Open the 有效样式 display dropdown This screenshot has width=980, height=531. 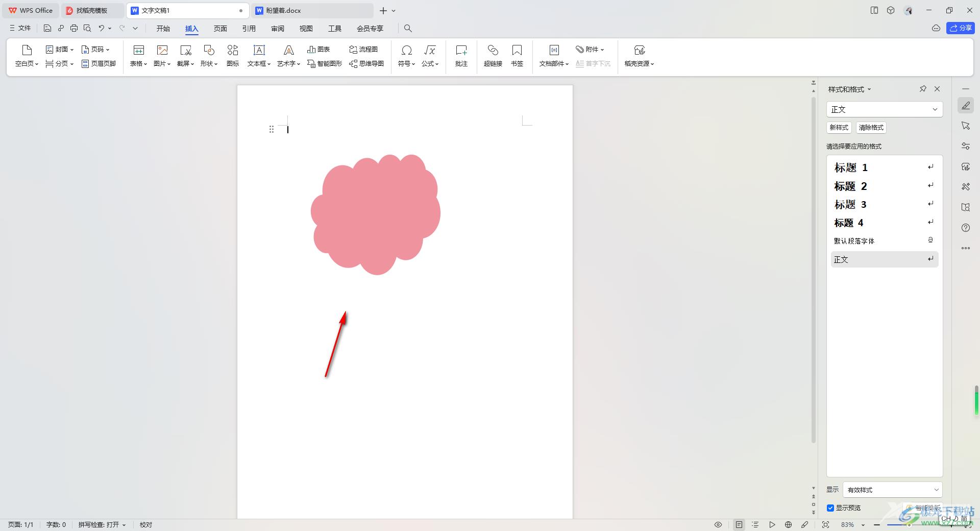[893, 490]
